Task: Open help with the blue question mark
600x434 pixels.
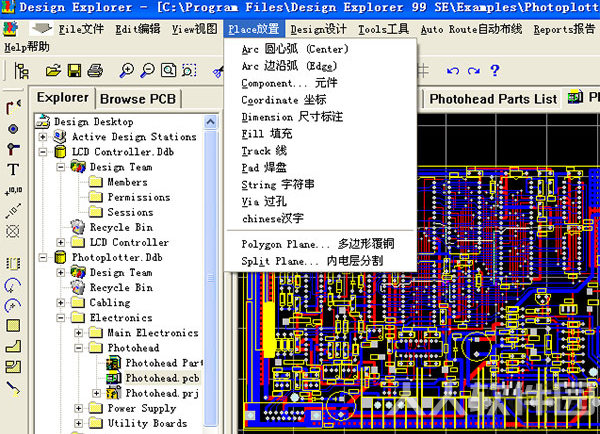Action: pyautogui.click(x=494, y=70)
